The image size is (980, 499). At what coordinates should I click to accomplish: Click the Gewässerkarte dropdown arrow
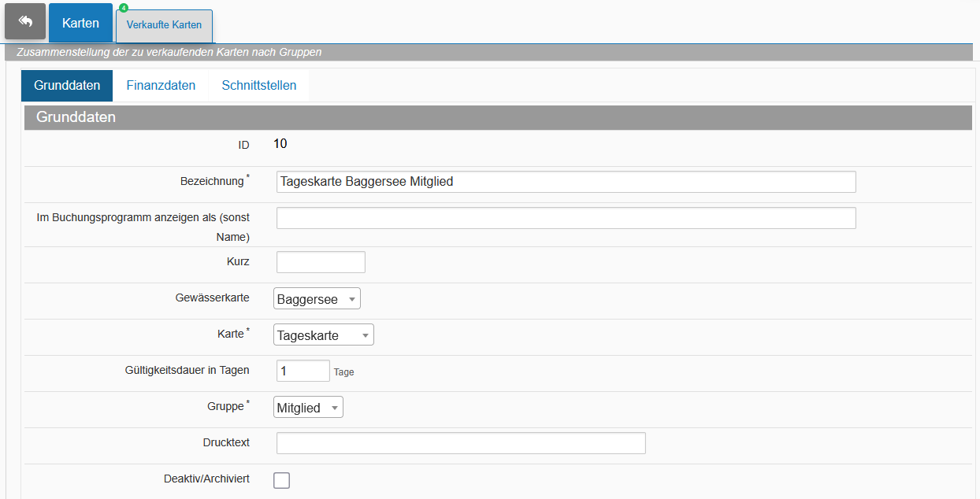click(351, 300)
